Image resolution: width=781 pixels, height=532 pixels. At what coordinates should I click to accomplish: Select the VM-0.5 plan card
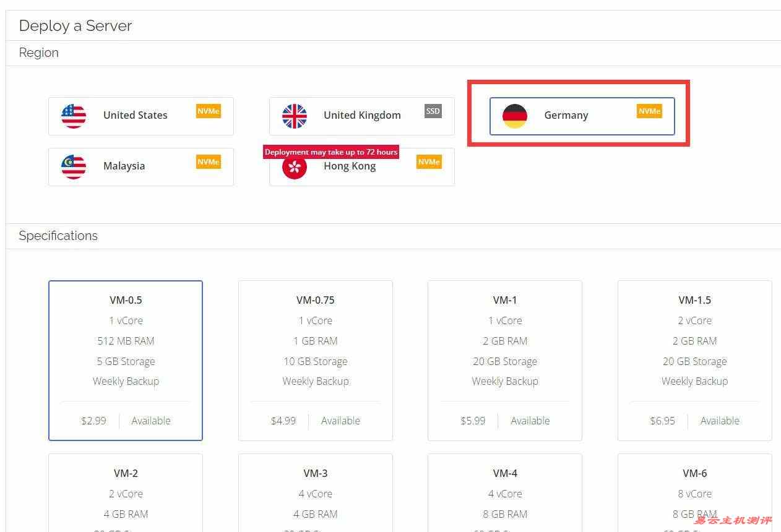(126, 361)
